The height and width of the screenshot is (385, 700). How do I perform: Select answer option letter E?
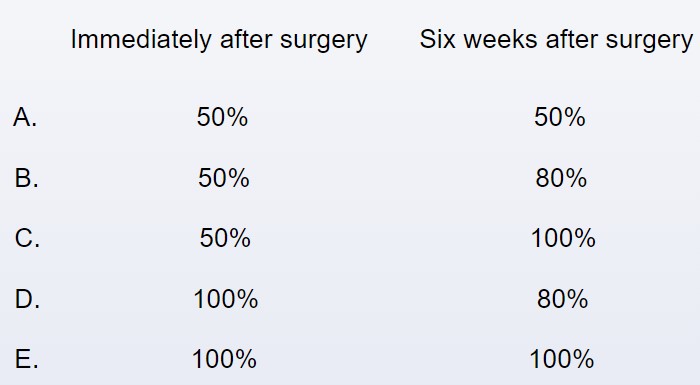(26, 359)
